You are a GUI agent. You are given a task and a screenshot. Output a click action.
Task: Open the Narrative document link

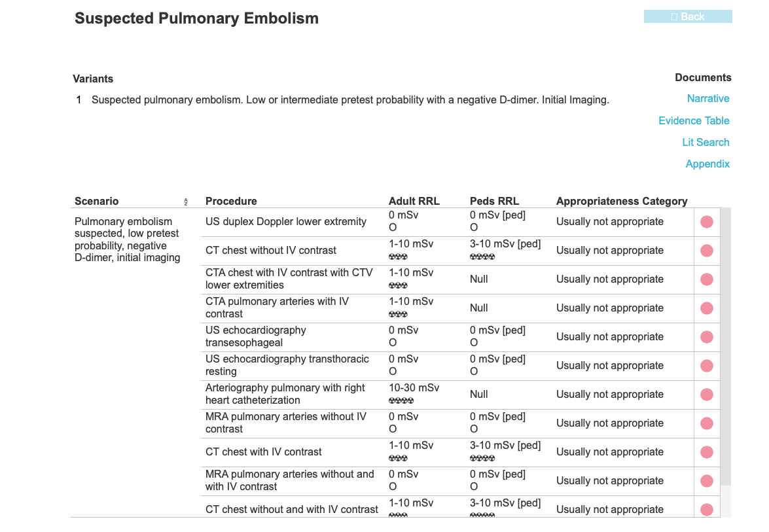[x=707, y=99]
